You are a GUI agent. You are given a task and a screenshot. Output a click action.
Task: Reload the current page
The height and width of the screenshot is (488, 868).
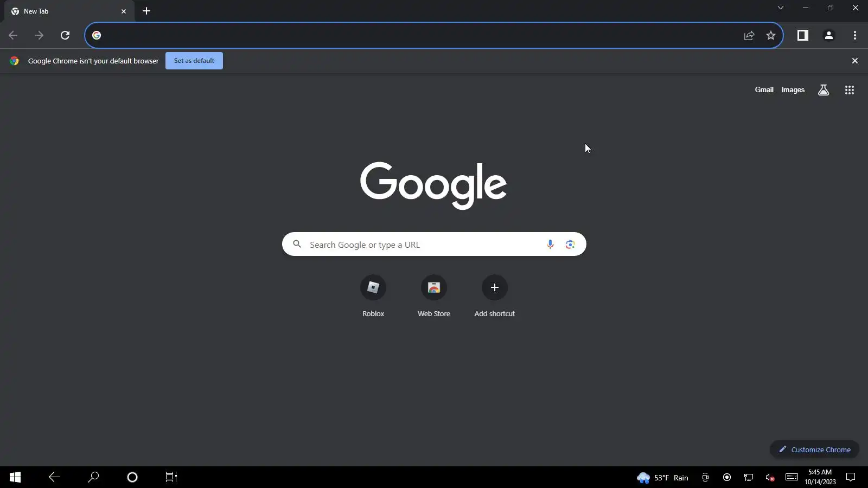pos(65,35)
